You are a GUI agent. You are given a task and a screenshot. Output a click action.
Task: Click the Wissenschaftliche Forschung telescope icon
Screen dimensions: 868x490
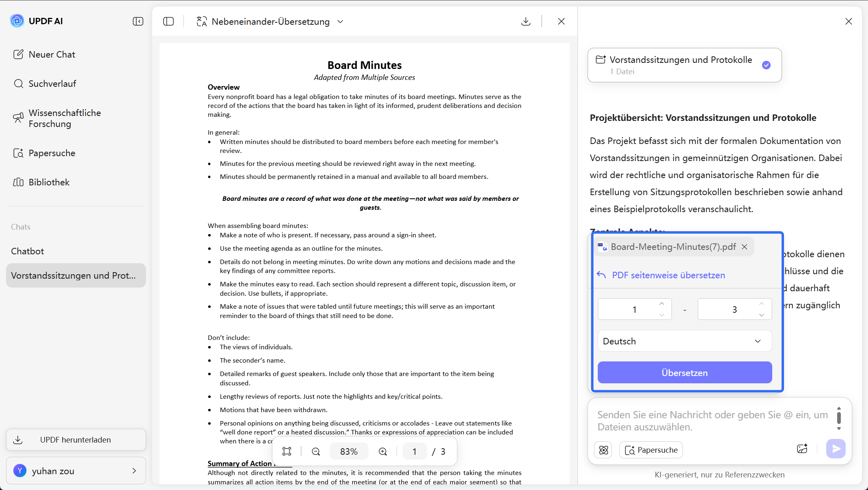click(x=18, y=118)
